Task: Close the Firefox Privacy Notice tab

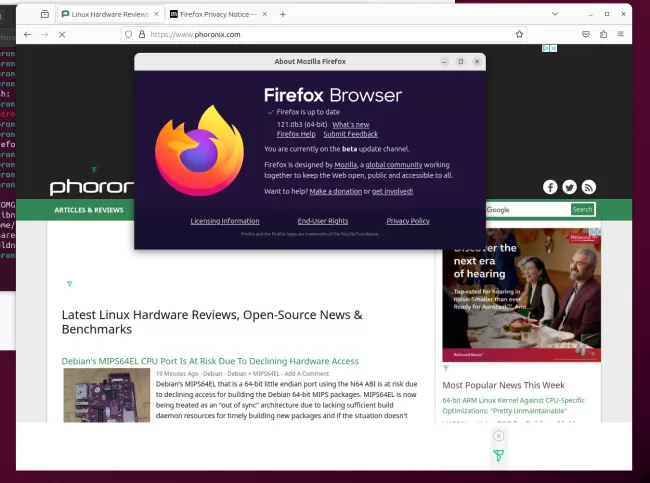Action: pyautogui.click(x=264, y=14)
